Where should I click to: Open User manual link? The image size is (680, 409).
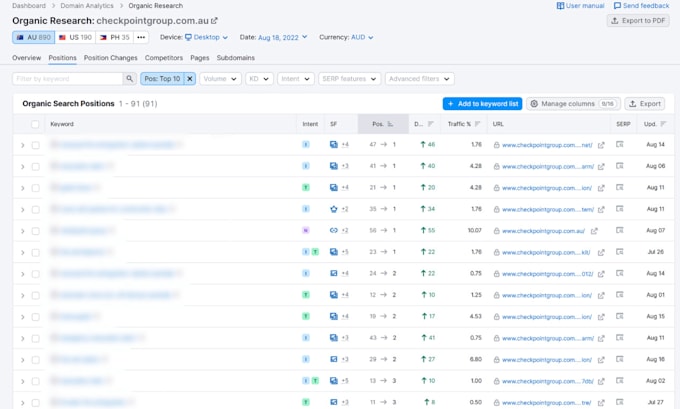(580, 6)
